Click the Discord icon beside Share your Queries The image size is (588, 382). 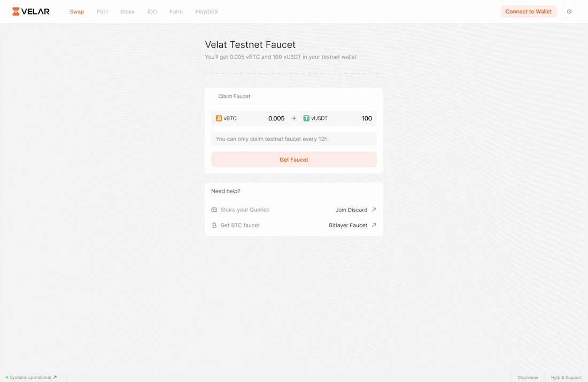[x=214, y=210]
